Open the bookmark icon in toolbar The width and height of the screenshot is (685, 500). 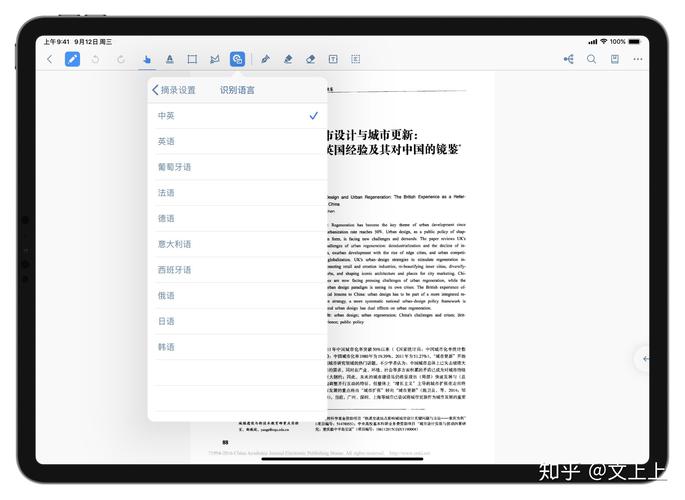click(x=615, y=59)
